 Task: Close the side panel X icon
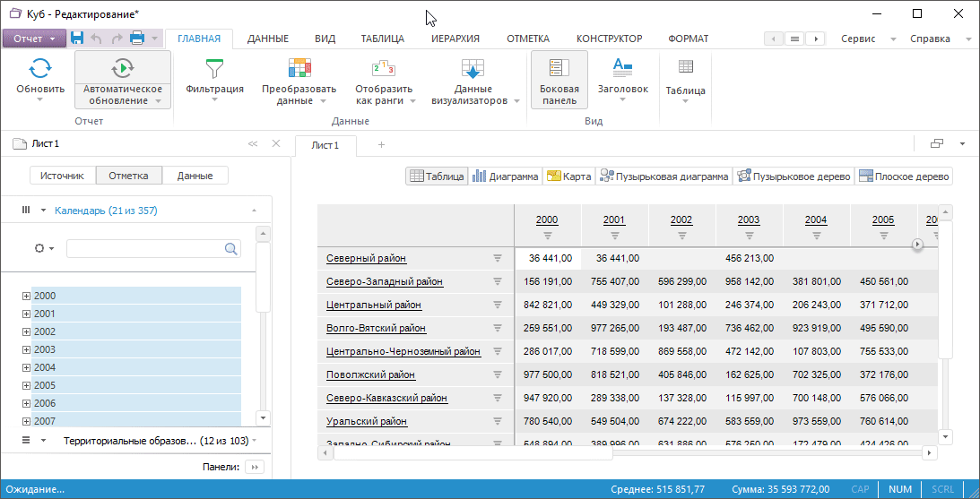[275, 143]
